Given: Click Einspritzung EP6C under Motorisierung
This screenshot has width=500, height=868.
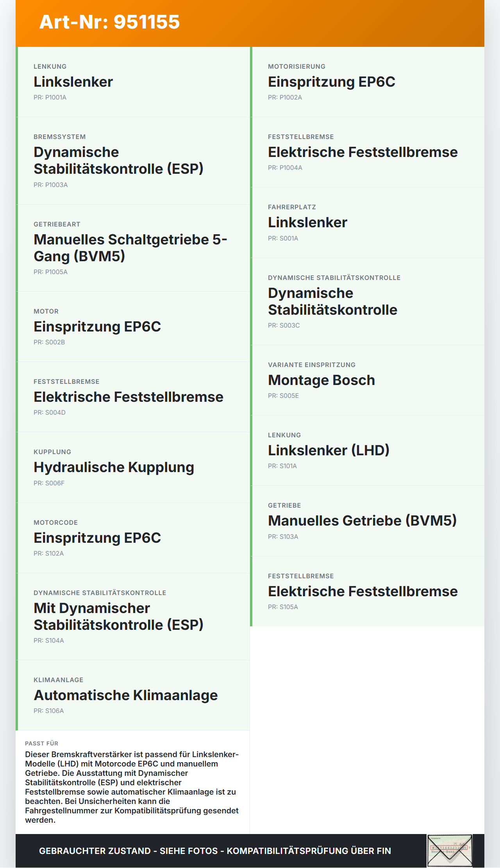Looking at the screenshot, I should pos(367,82).
